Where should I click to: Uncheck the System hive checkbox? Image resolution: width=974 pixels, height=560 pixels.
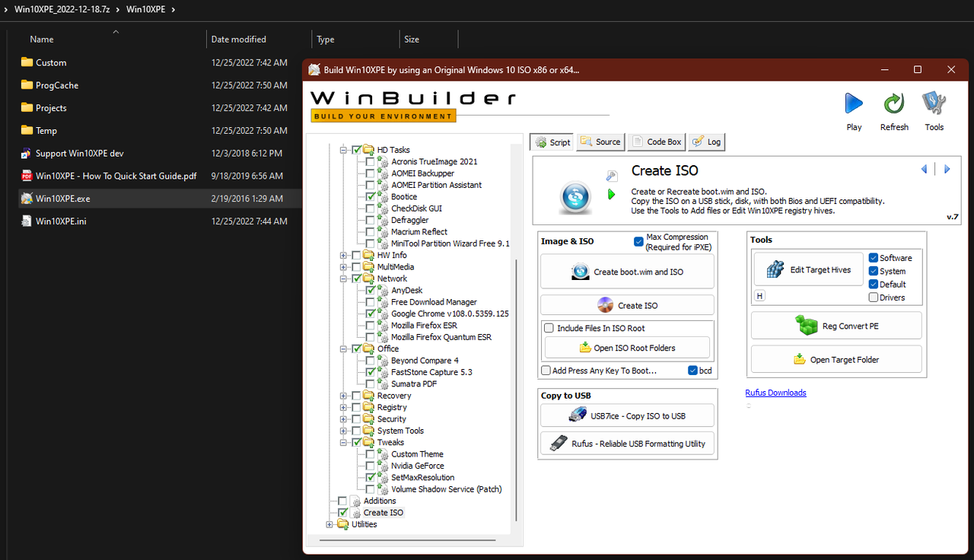point(874,271)
